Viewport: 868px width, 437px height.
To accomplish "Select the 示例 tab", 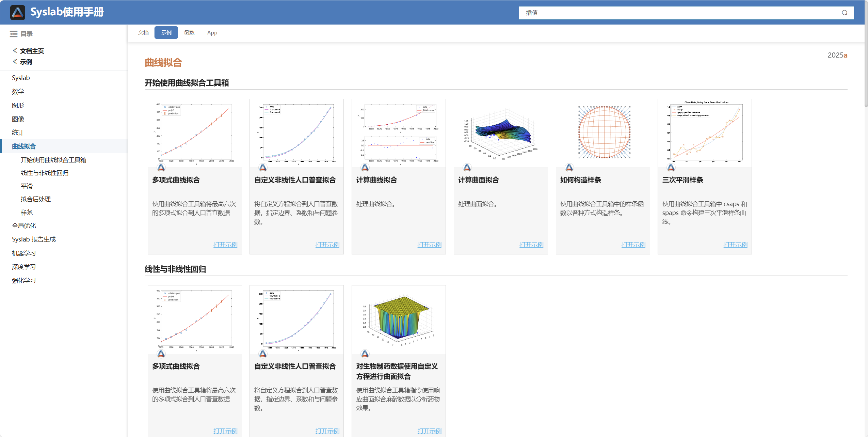I will click(x=166, y=33).
